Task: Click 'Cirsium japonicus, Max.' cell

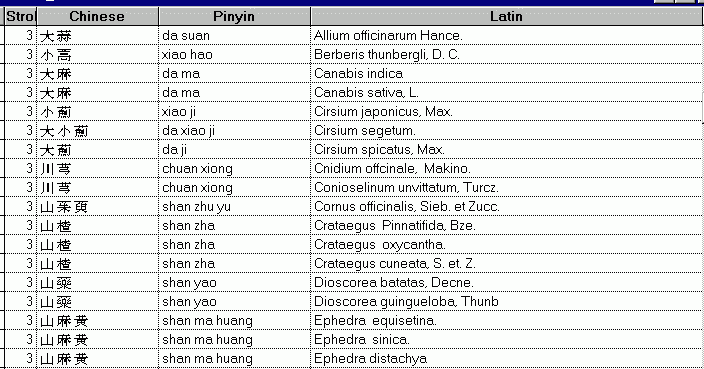Action: click(x=506, y=111)
